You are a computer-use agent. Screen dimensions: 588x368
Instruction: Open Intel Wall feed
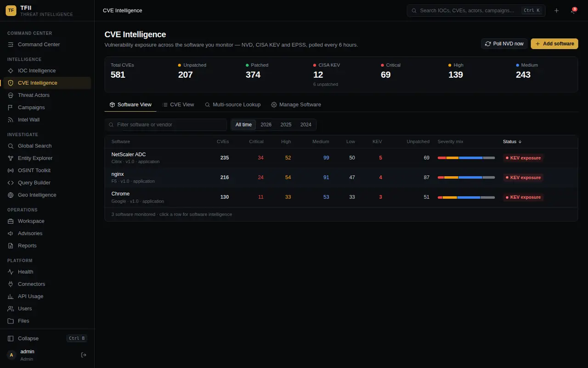pos(47,120)
